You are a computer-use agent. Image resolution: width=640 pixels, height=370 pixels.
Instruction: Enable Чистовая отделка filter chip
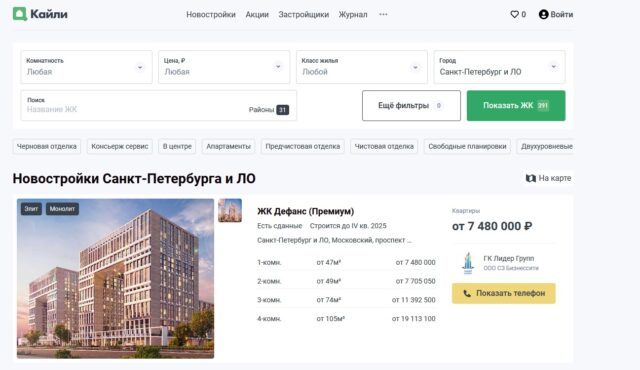384,146
